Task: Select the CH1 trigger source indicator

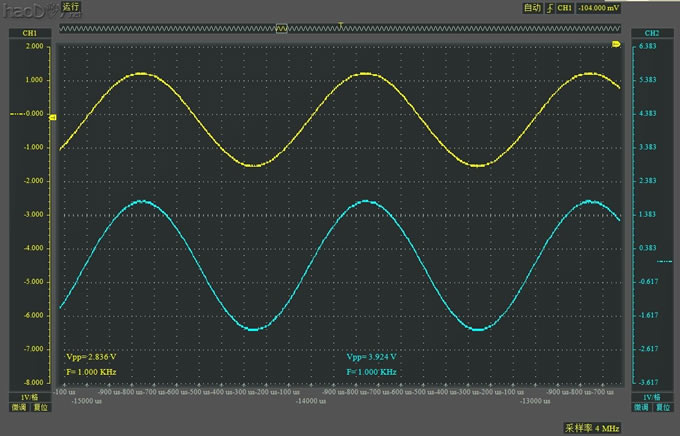Action: (x=565, y=7)
